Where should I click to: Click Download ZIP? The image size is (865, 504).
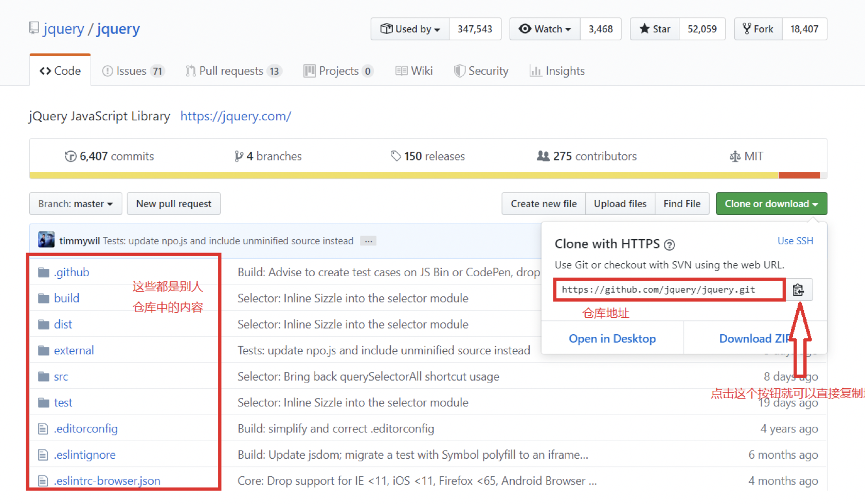click(755, 338)
